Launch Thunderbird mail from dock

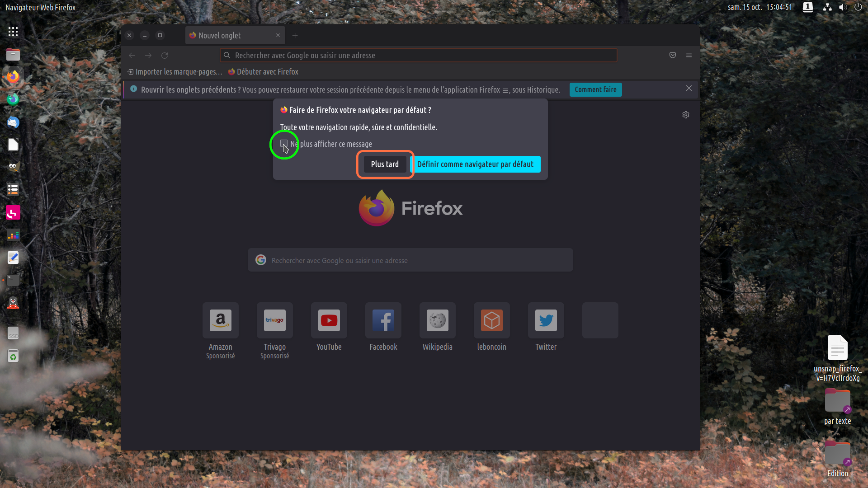(13, 122)
